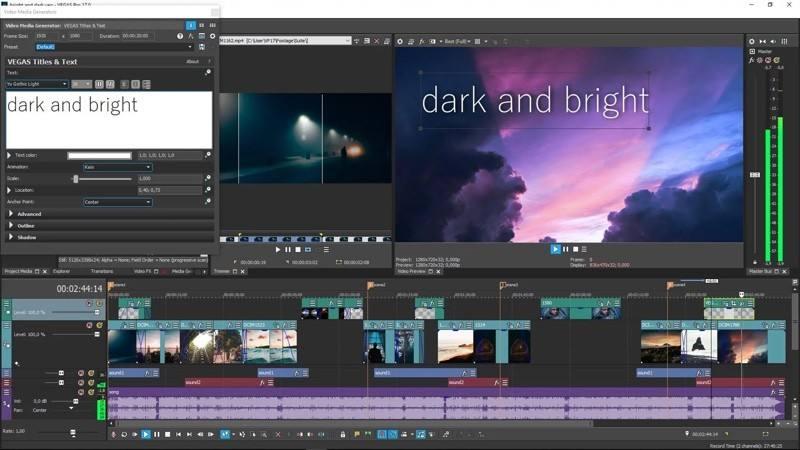Pause the Video Preview playback
Screen dimensions: 800x450
565,249
